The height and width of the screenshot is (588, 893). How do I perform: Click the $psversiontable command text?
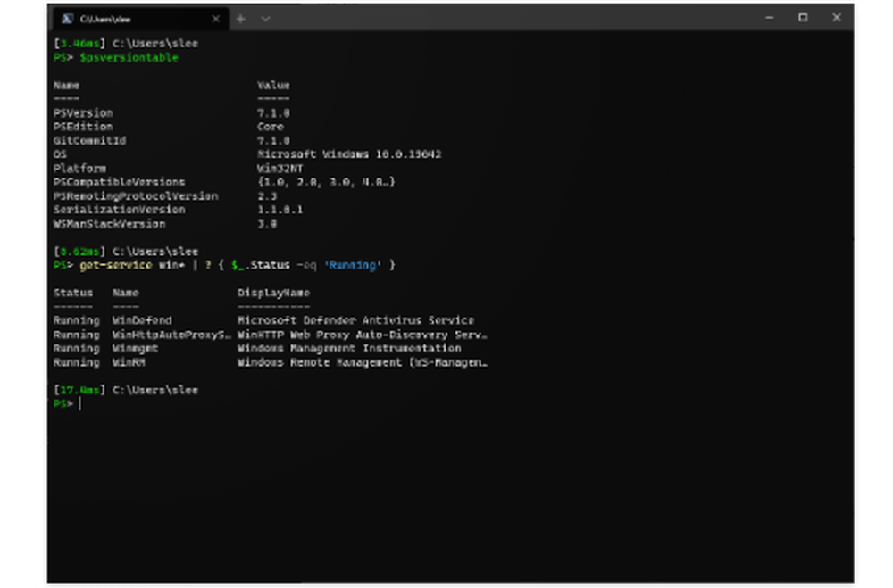tap(129, 57)
